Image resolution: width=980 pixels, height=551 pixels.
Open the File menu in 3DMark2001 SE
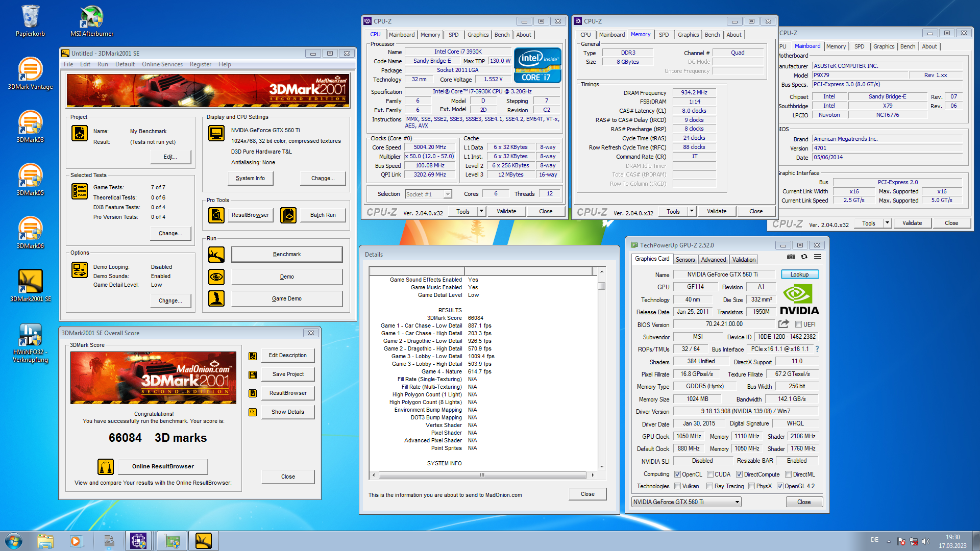tap(68, 64)
